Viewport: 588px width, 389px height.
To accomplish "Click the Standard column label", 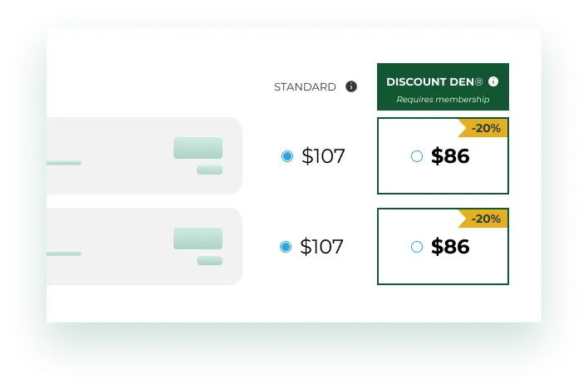I will 305,87.
